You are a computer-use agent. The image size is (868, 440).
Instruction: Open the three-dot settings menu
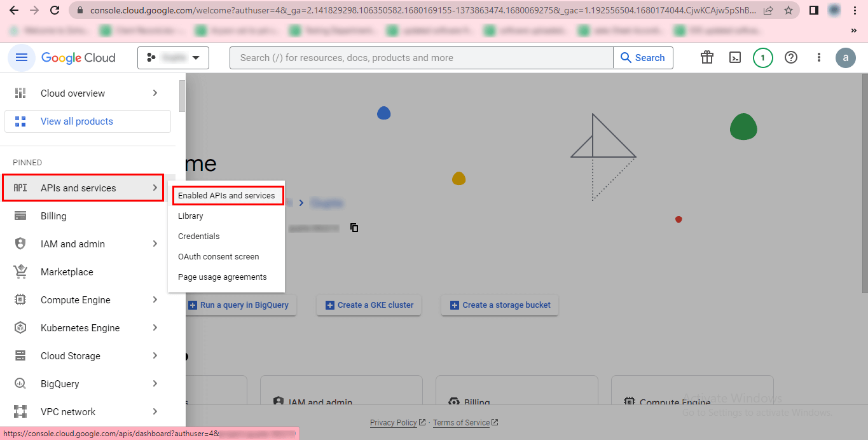click(819, 58)
